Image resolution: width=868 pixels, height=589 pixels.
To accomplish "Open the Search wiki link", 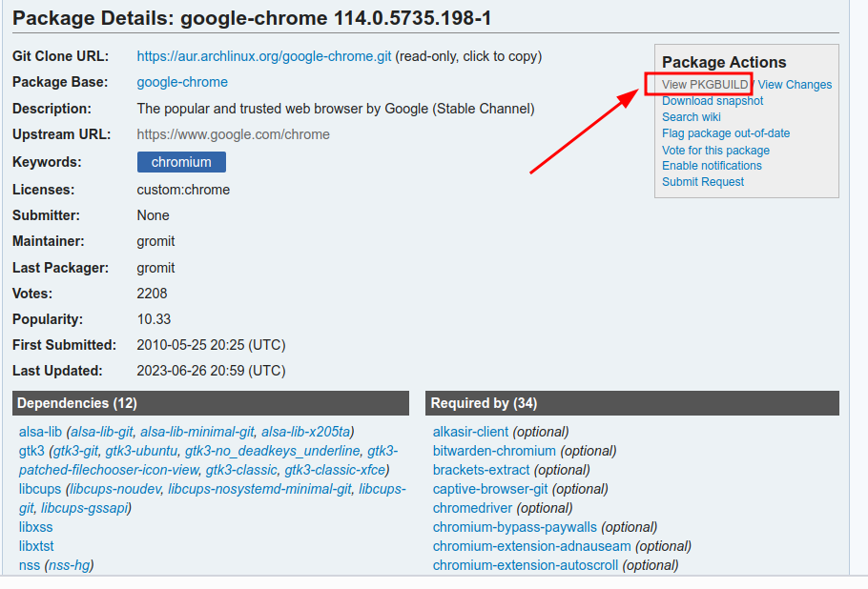I will [x=692, y=117].
